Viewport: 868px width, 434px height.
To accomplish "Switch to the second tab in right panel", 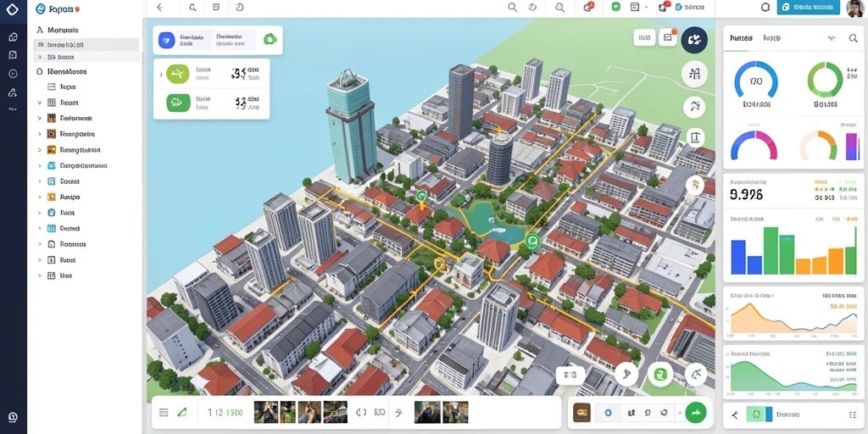I will click(x=771, y=38).
